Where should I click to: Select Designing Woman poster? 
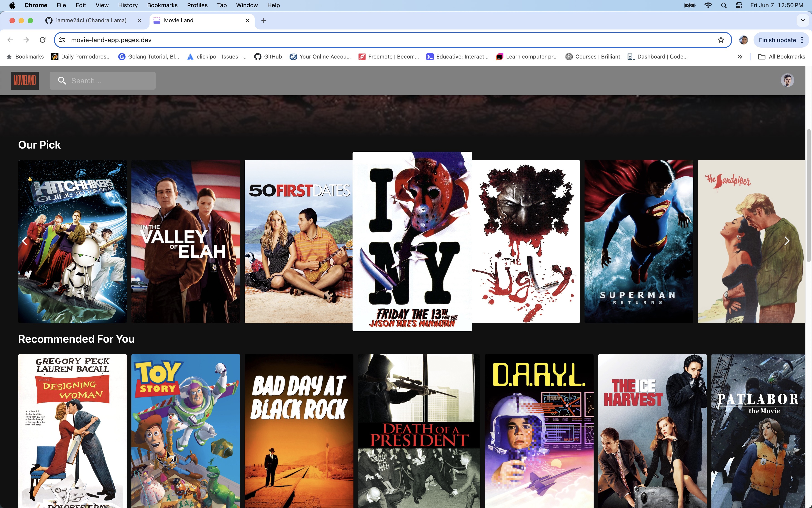tap(72, 431)
